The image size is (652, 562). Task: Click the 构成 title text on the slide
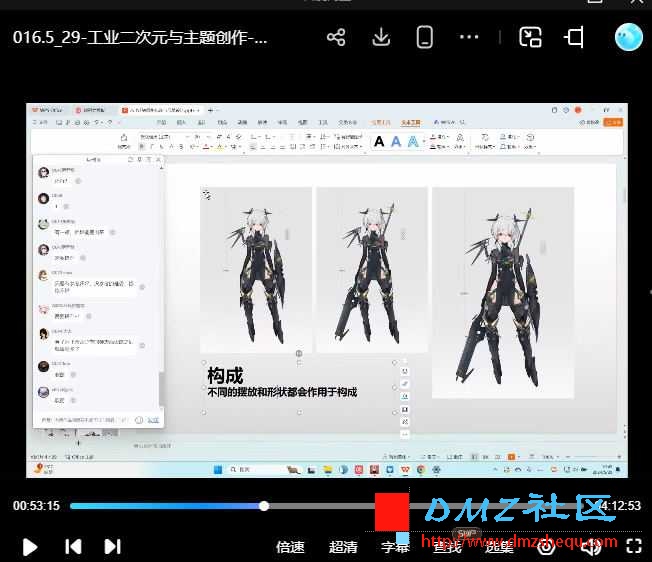[225, 376]
